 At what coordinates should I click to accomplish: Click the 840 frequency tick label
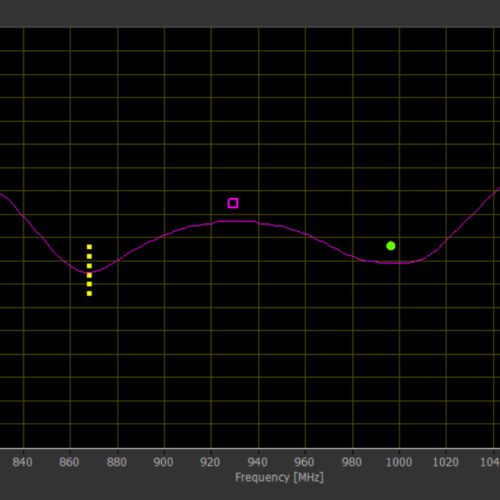[x=23, y=462]
